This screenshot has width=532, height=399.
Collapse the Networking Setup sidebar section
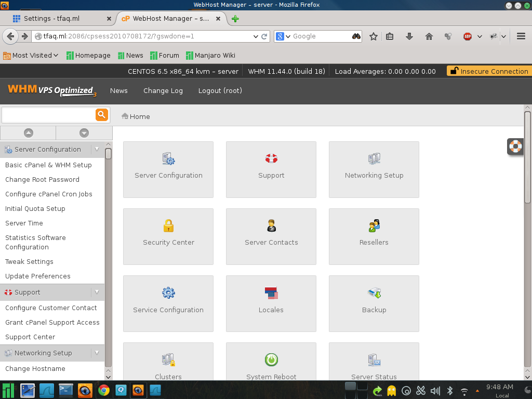pos(97,353)
